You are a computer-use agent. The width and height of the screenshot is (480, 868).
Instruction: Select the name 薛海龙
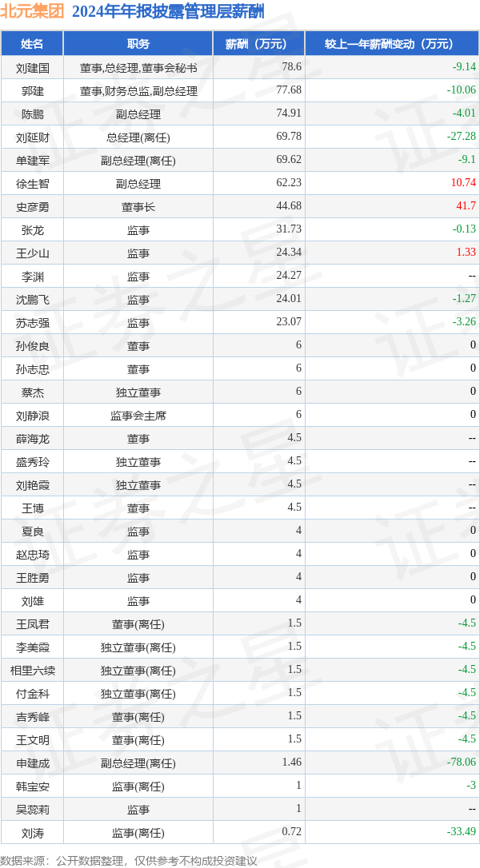pos(32,439)
